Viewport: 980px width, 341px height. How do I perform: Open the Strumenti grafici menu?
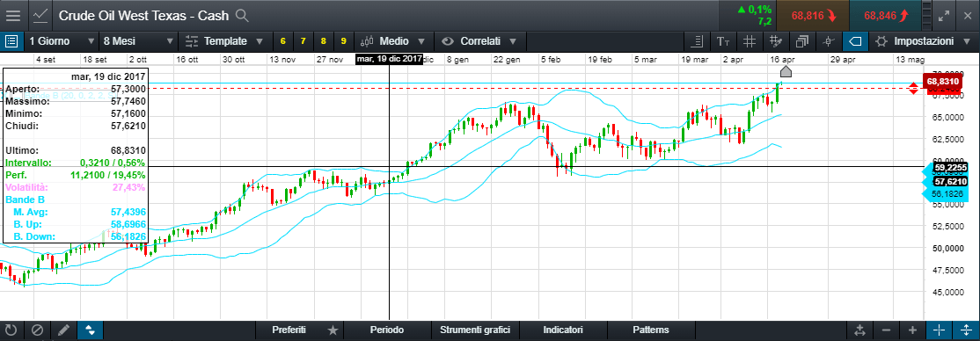pos(476,330)
